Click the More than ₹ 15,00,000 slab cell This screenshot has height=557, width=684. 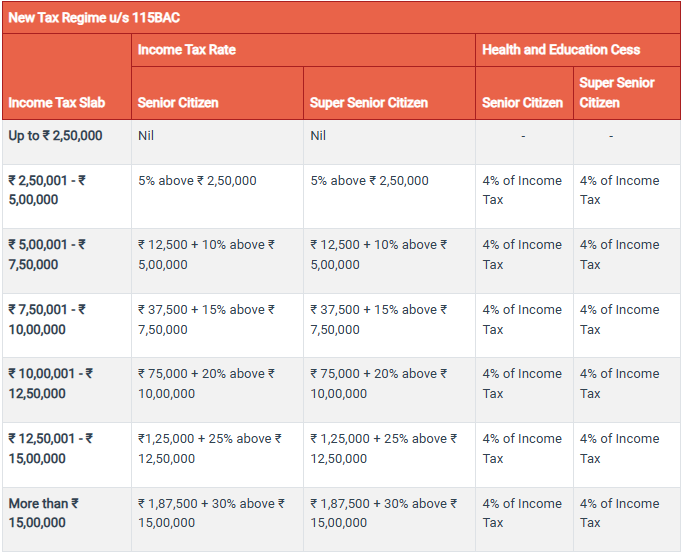[44, 513]
